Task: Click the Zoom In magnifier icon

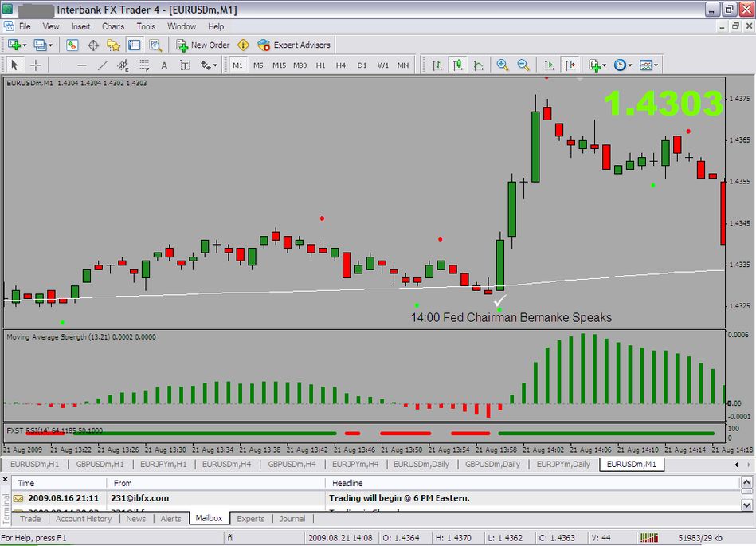Action: pos(503,65)
